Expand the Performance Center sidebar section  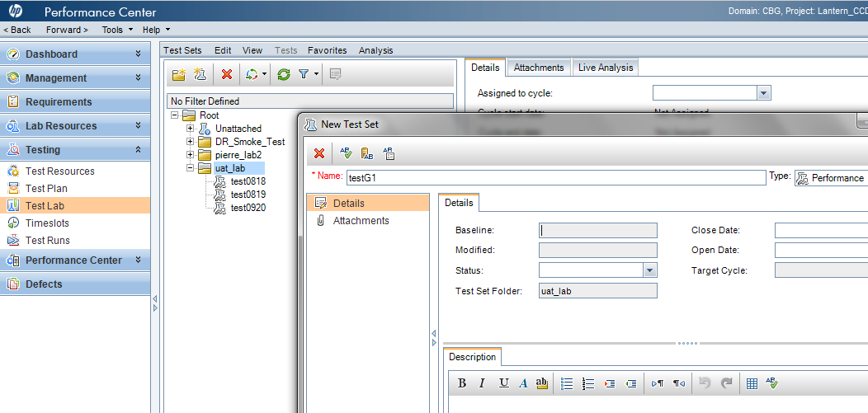[138, 260]
